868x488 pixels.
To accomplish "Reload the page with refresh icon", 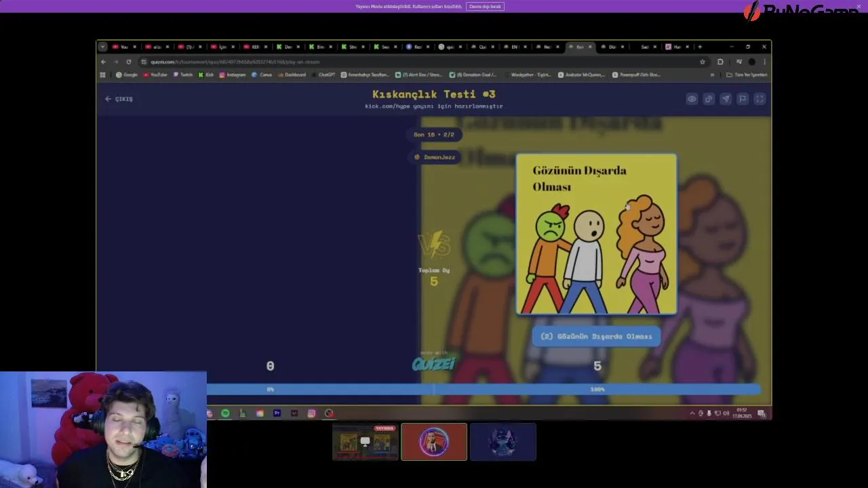I will click(x=128, y=62).
